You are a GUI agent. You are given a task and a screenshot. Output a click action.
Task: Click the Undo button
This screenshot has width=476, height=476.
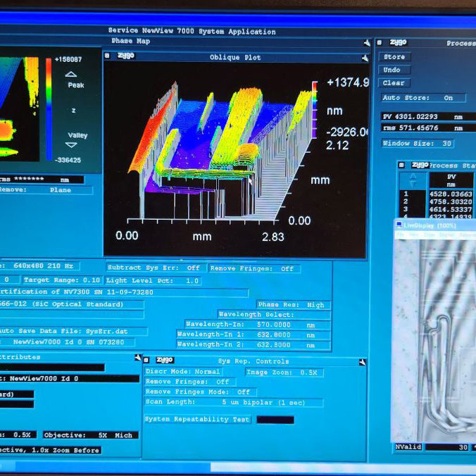coord(394,70)
